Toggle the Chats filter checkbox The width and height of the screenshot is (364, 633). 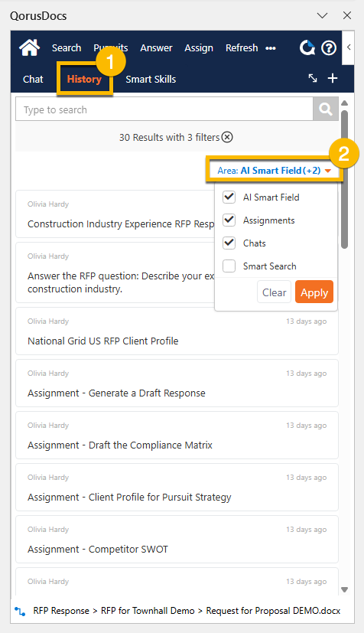point(229,243)
